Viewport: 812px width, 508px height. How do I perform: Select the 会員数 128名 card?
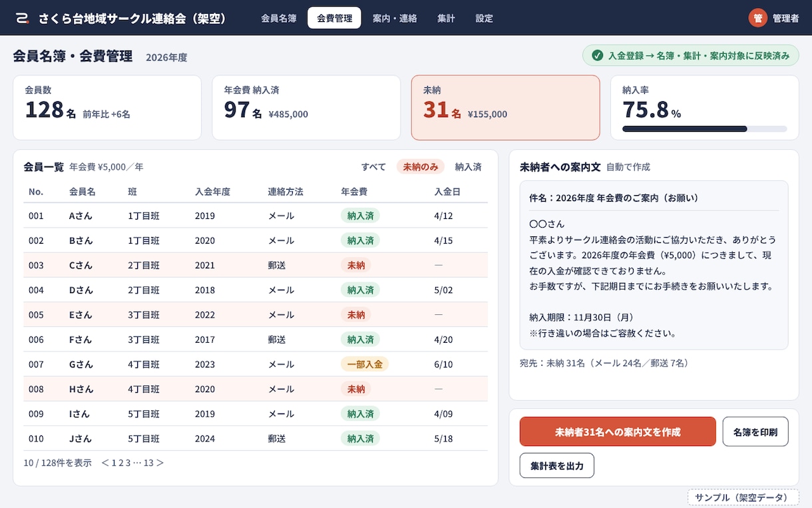(x=107, y=107)
